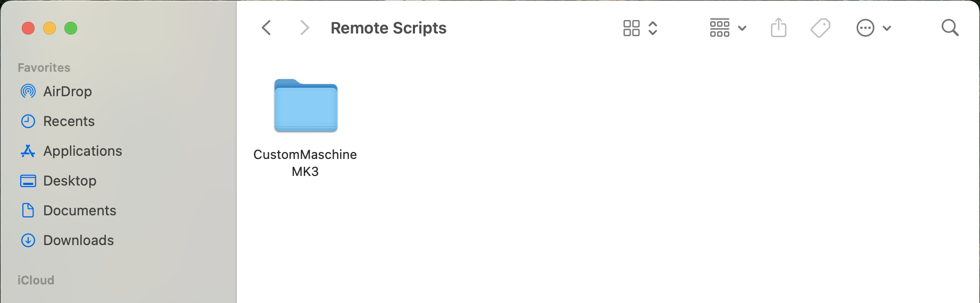Viewport: 980px width, 303px height.
Task: Open the ellipsis Action menu dropdown
Action: (x=874, y=28)
